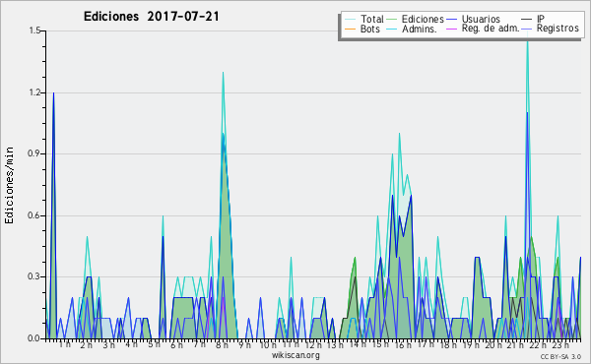Click the 1.2 Usuarios spike before 1 h
Screen dimensions: 591x364
[53, 94]
